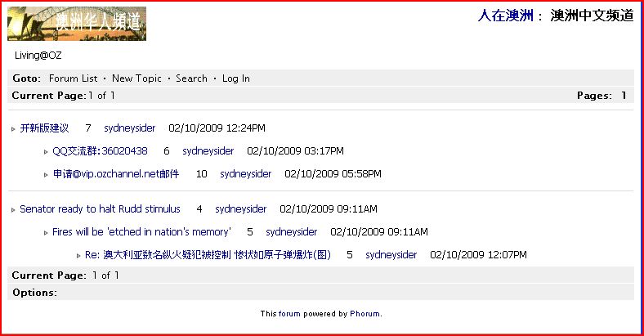Open Fires will be 'etched in nation's memory' post

(141, 232)
